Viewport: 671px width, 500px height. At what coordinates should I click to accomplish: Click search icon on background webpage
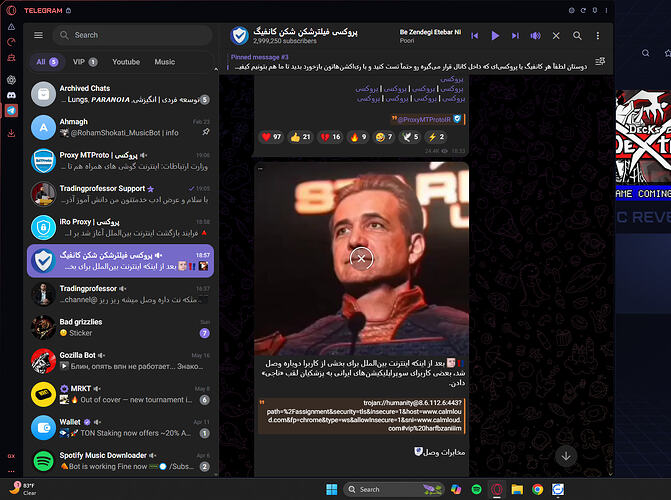(646, 53)
